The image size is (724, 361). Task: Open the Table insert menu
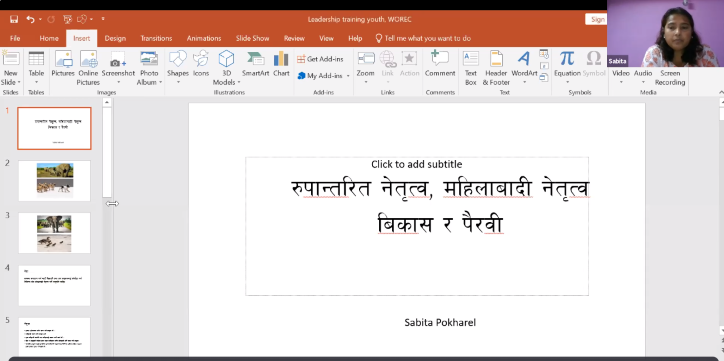pos(36,68)
